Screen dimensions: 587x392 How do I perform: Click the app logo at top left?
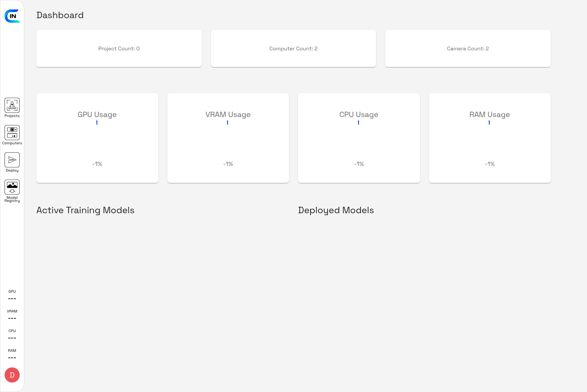coord(12,16)
